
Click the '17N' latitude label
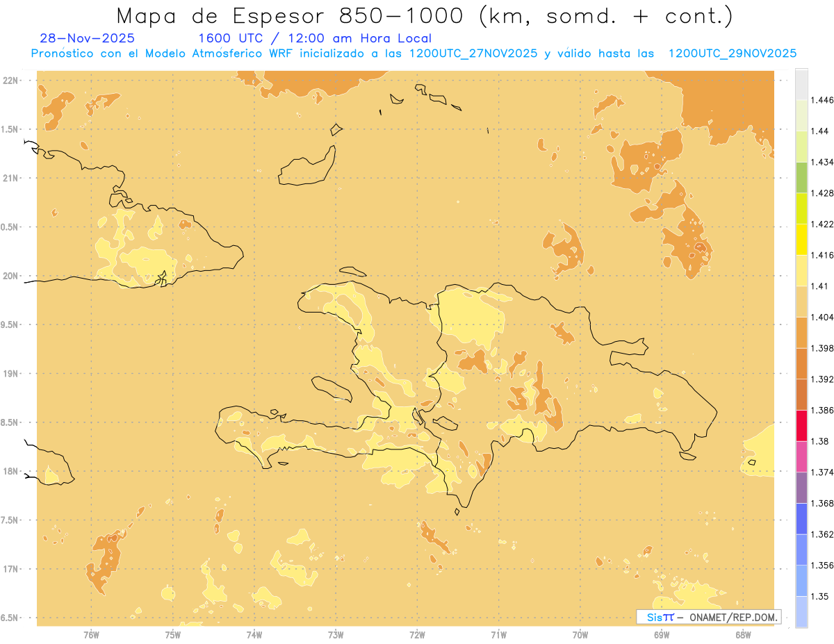tap(10, 569)
